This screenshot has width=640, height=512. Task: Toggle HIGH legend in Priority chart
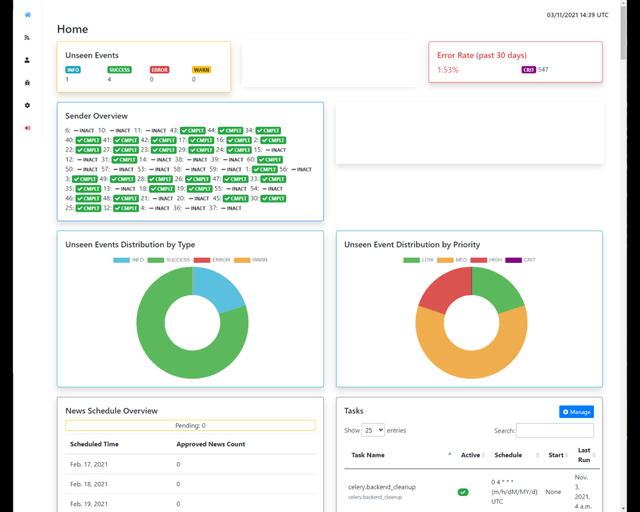click(x=490, y=260)
